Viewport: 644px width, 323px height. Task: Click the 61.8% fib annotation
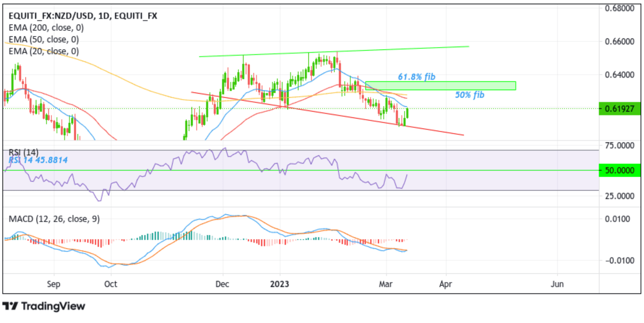416,77
